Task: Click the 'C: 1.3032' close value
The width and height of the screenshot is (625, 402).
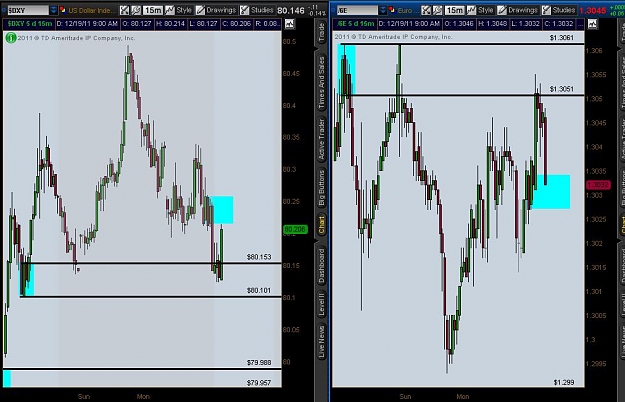Action: pyautogui.click(x=559, y=24)
